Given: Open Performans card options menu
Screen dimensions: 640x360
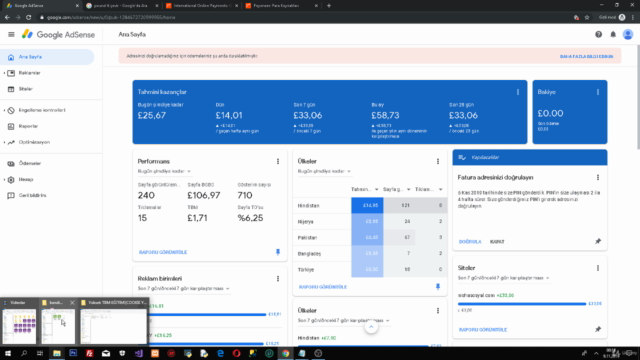Looking at the screenshot, I should (278, 162).
